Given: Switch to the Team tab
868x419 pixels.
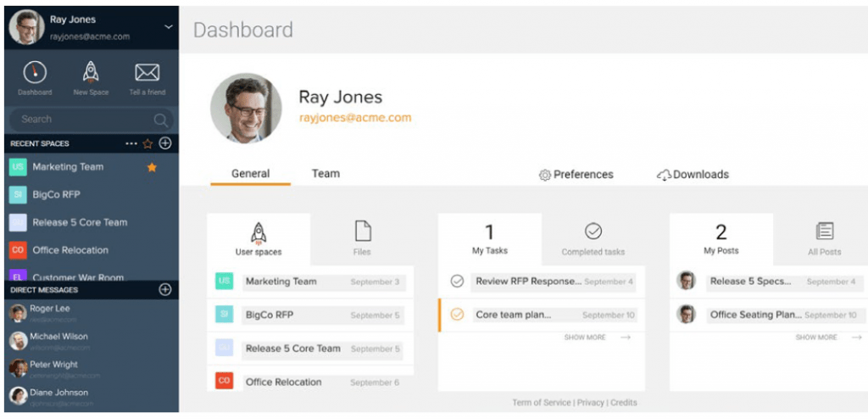Looking at the screenshot, I should [325, 174].
